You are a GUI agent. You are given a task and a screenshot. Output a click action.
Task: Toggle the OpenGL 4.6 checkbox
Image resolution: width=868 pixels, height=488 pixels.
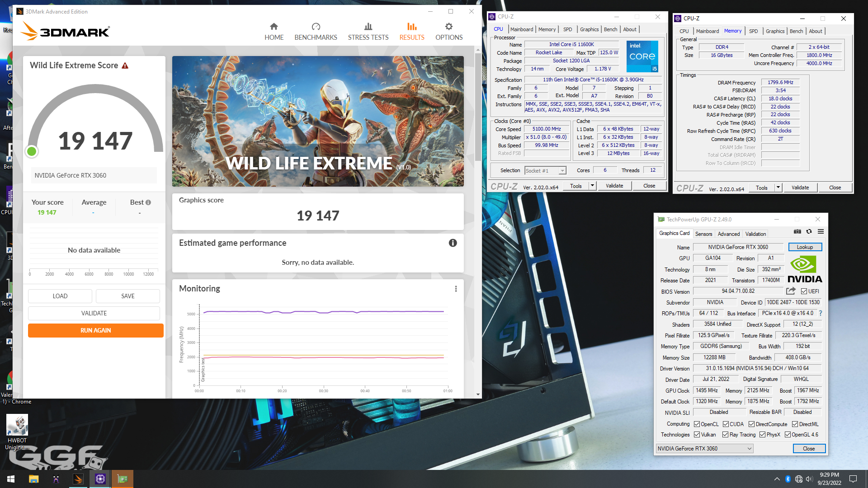click(x=788, y=435)
